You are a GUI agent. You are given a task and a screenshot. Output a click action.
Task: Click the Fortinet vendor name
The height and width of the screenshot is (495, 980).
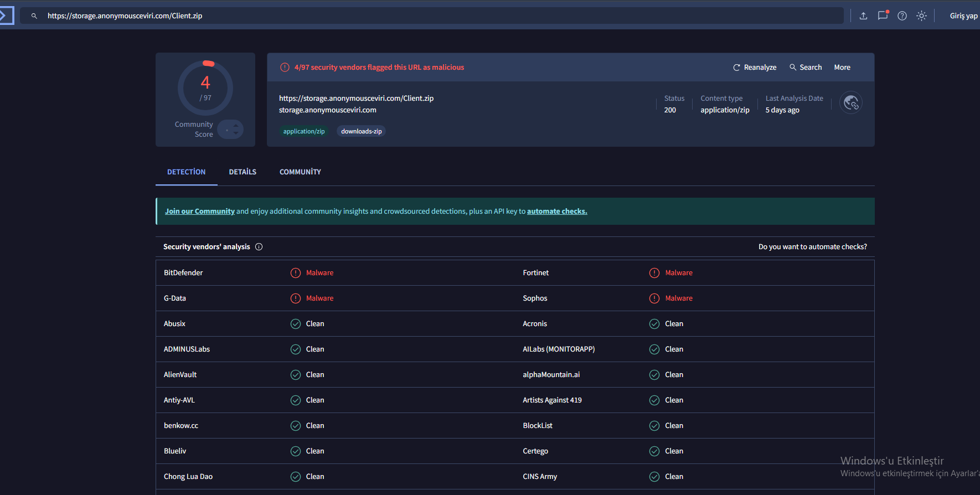click(536, 273)
